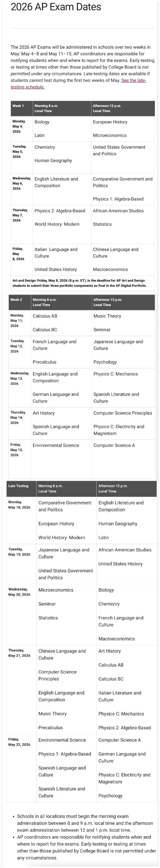Select Environmental Science on Friday, May 15

pyautogui.click(x=56, y=445)
